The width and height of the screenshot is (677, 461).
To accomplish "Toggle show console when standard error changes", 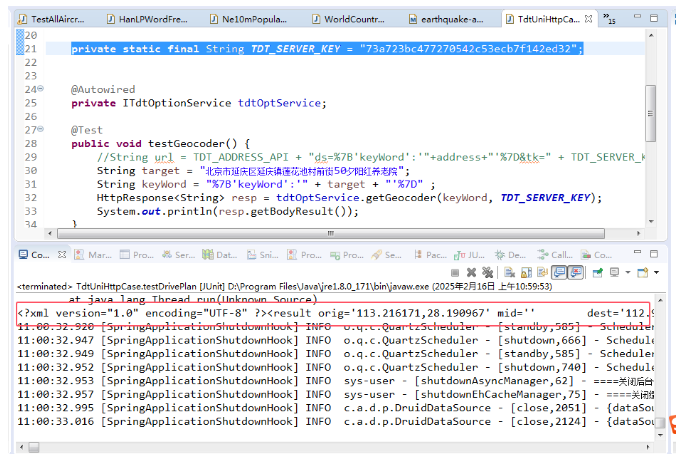I will tap(576, 272).
